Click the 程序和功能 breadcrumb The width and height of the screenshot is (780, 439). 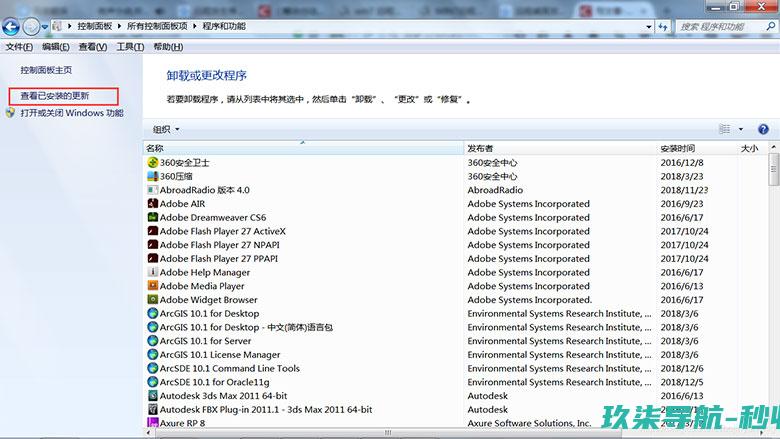click(x=224, y=26)
